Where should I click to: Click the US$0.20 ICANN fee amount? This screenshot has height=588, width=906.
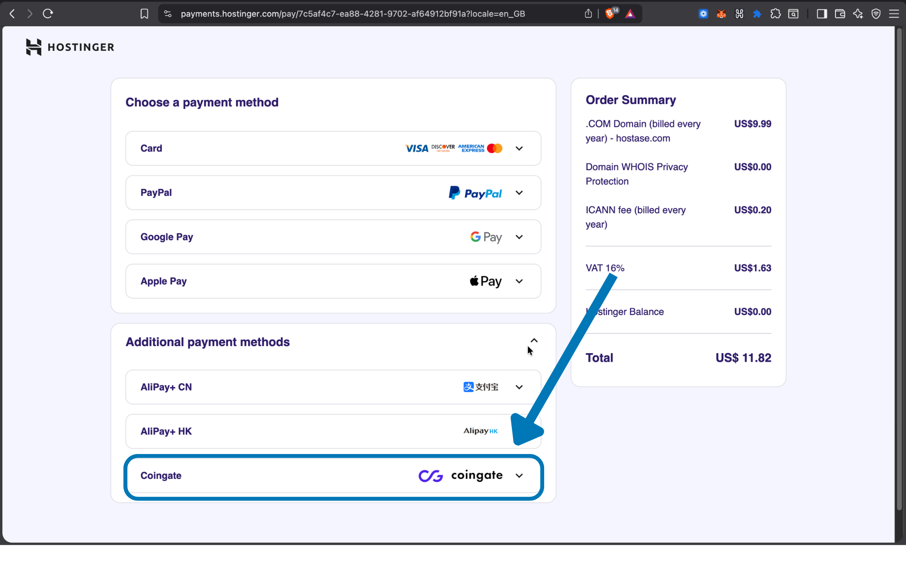(752, 210)
